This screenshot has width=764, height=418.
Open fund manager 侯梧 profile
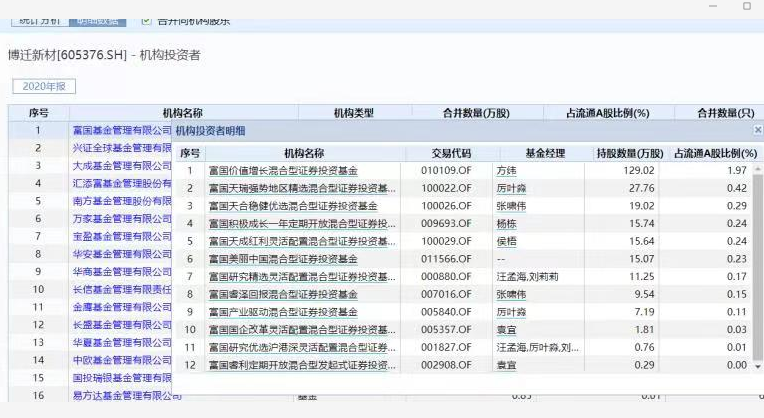coord(506,241)
